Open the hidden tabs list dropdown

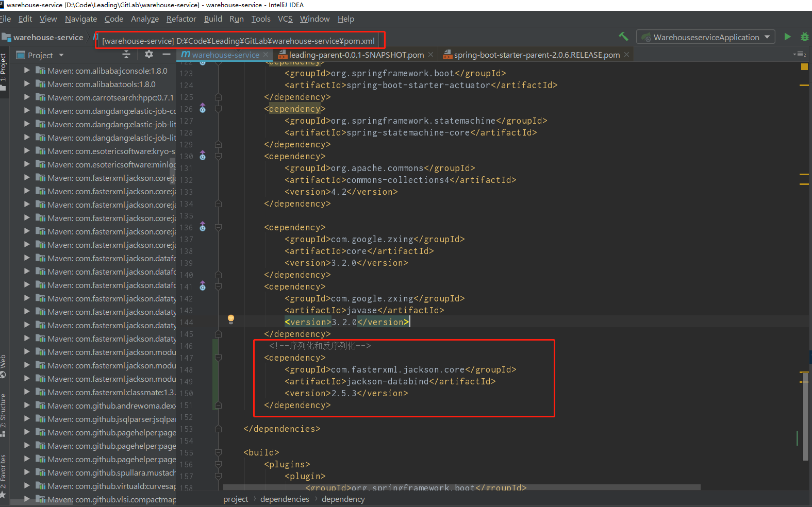click(x=800, y=55)
